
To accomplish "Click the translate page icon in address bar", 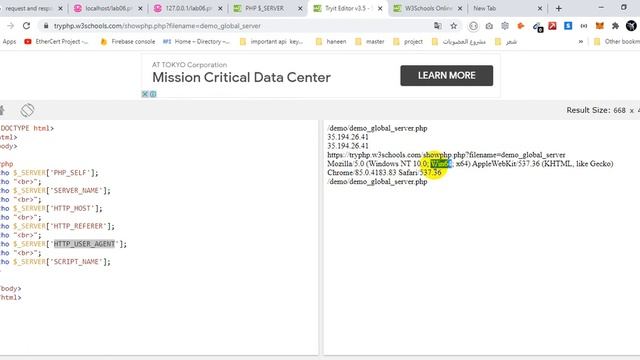I will pos(438,26).
